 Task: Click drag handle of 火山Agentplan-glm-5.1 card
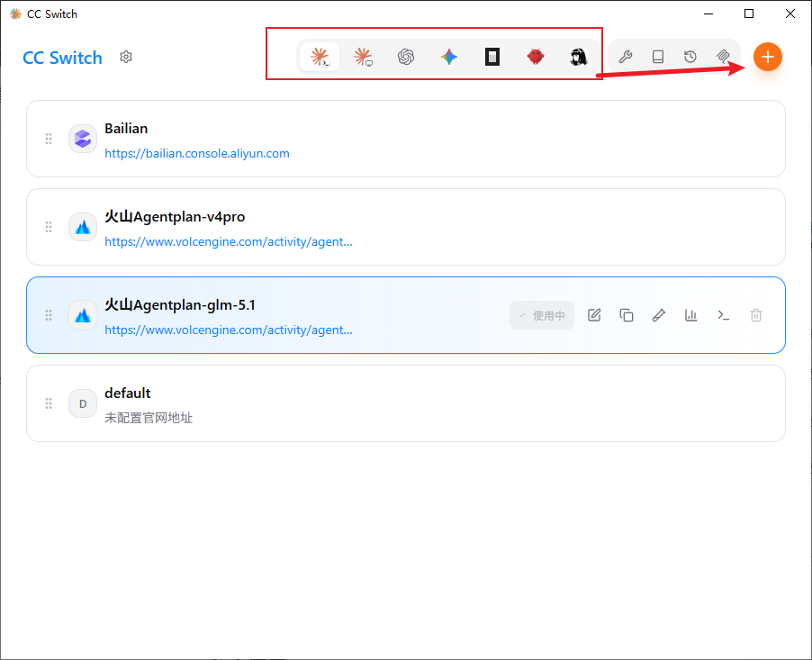click(49, 315)
